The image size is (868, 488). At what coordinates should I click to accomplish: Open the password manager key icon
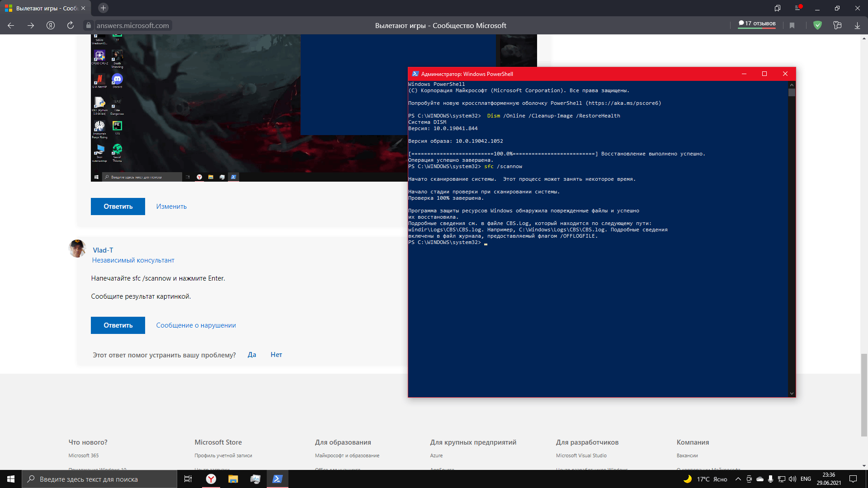coord(837,26)
